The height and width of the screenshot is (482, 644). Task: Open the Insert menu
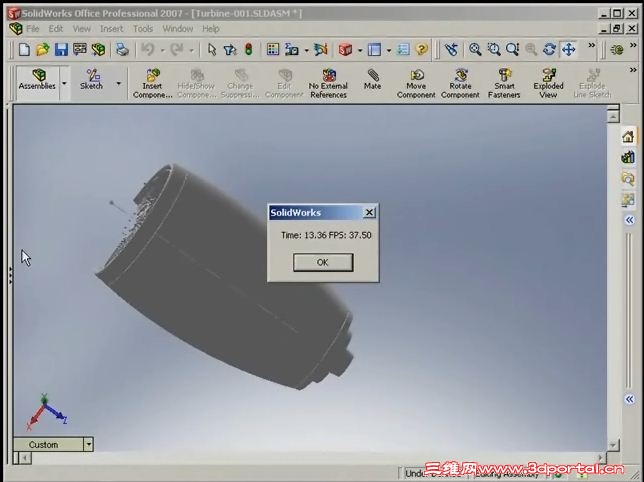pyautogui.click(x=111, y=29)
